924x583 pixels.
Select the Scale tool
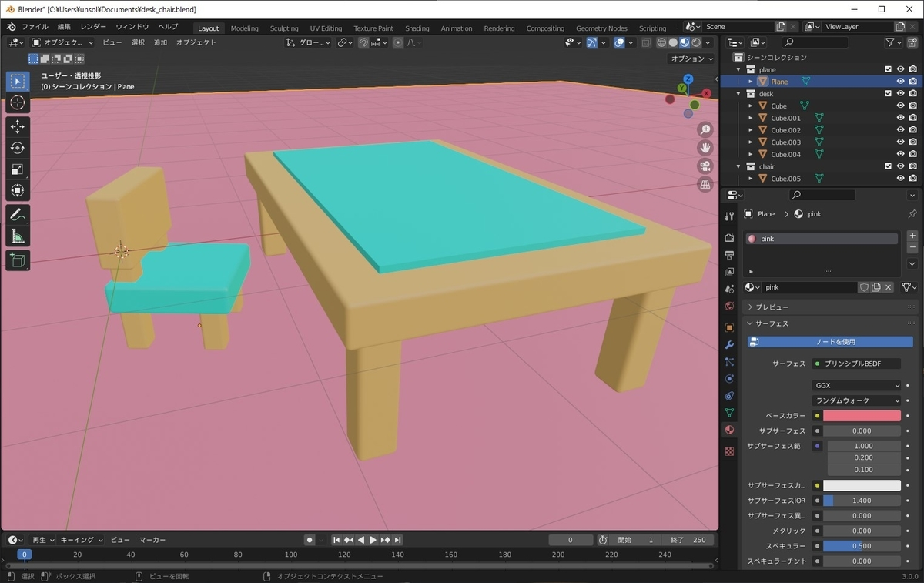click(18, 169)
